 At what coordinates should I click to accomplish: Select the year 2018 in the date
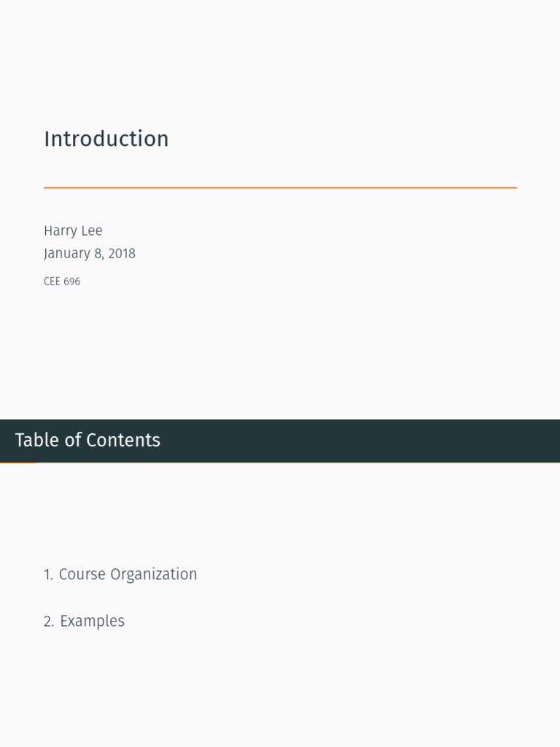pos(122,253)
